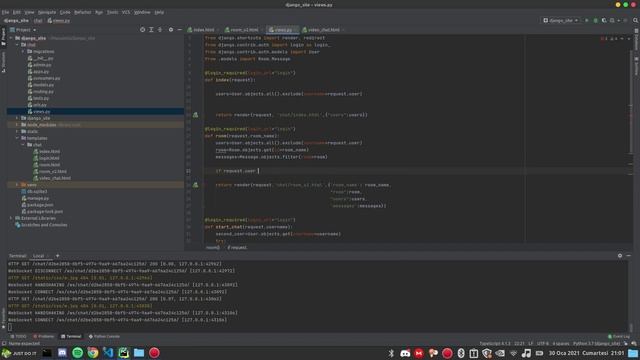Hide the terminal panel with minus icon

[x=629, y=256]
